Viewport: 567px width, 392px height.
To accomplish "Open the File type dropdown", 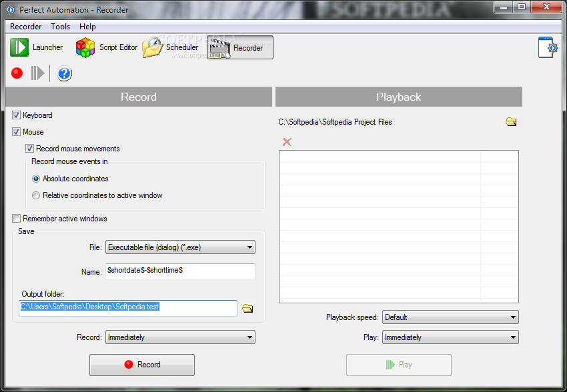I will tap(181, 247).
